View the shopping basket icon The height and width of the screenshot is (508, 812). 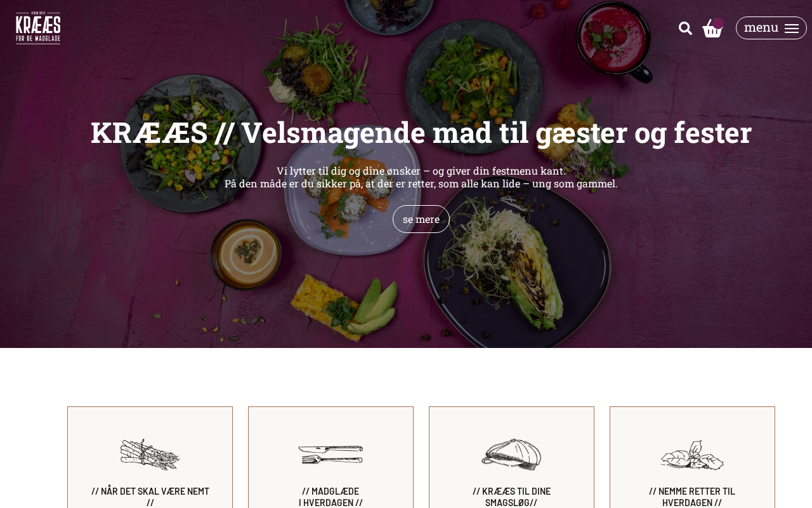[x=712, y=29]
